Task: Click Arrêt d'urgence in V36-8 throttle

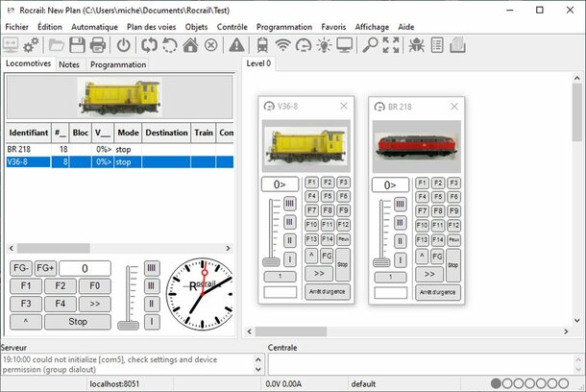Action: [x=327, y=291]
